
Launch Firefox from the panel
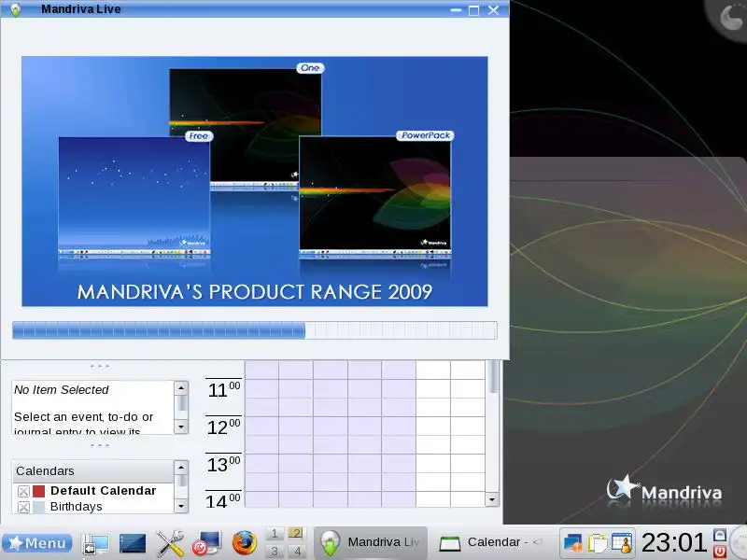(244, 543)
